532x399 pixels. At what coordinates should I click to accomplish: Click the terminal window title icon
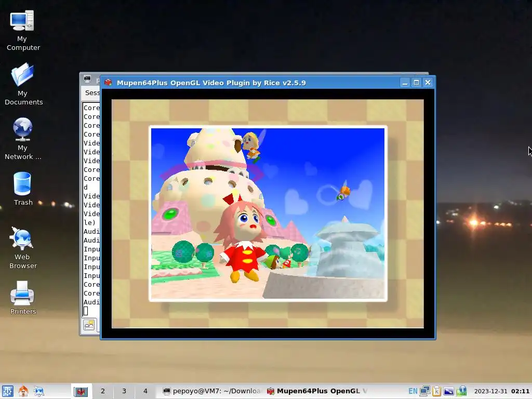[87, 79]
